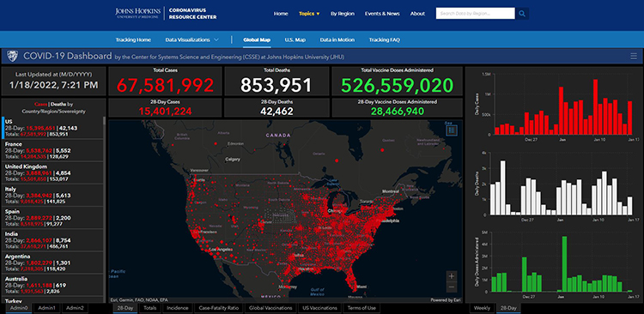This screenshot has width=644, height=314.
Task: Click the Search Data by Region field
Action: [x=475, y=14]
